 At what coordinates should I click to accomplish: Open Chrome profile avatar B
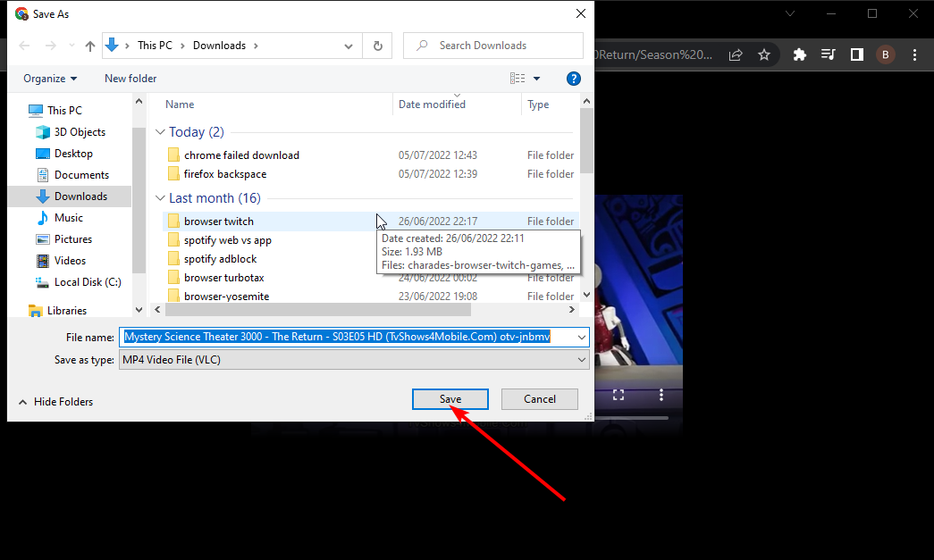885,54
